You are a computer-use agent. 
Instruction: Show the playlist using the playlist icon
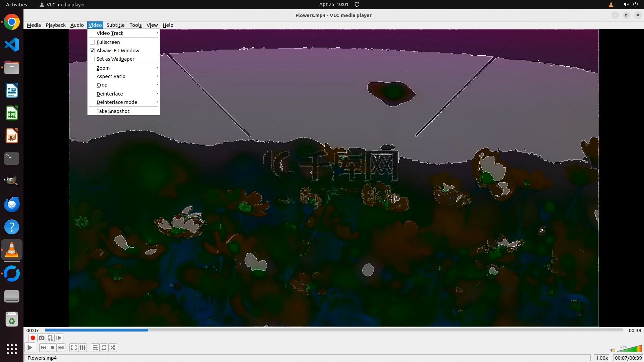point(95,348)
